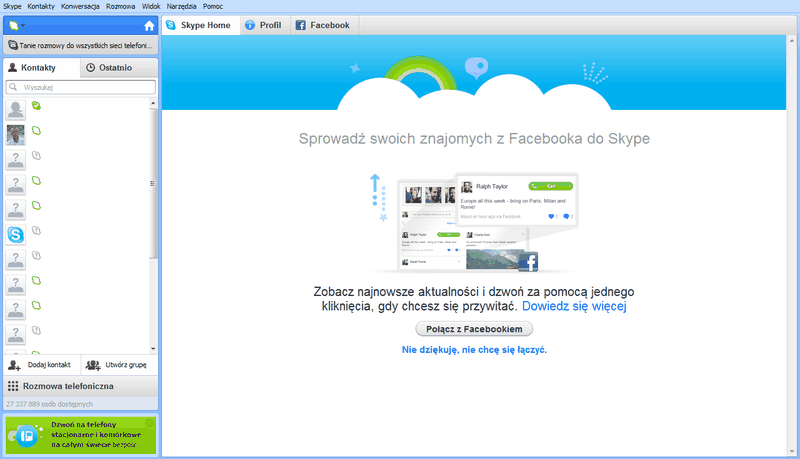The height and width of the screenshot is (459, 800).
Task: Click the Wyszukaj search field
Action: point(81,87)
